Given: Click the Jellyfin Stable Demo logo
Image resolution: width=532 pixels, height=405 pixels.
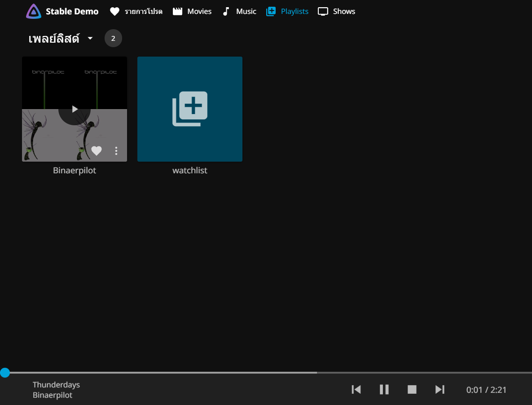Looking at the screenshot, I should click(62, 11).
